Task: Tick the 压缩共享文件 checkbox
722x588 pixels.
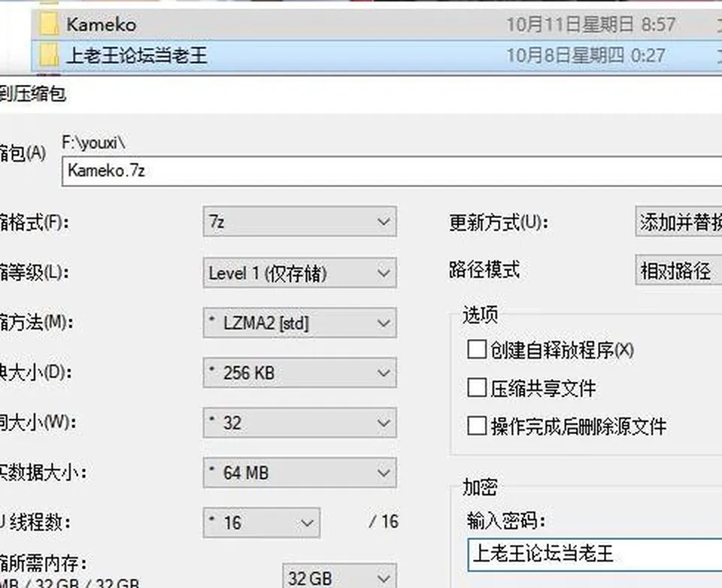Action: click(x=477, y=388)
